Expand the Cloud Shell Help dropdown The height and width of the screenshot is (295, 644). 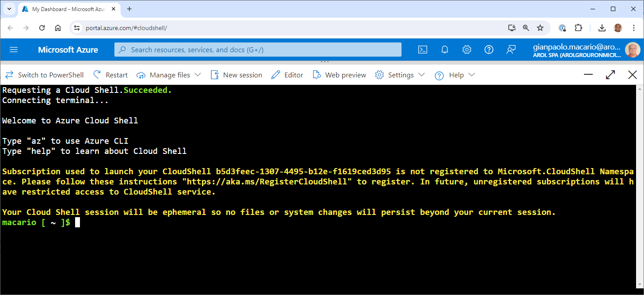click(455, 75)
